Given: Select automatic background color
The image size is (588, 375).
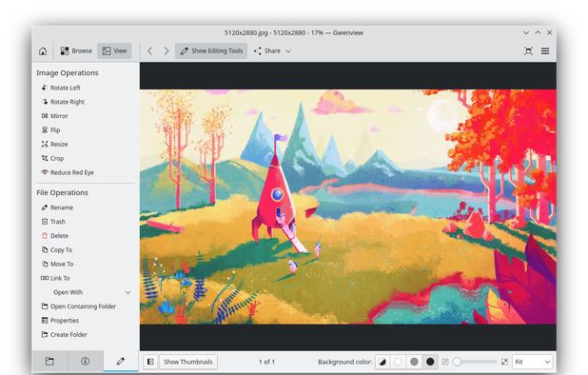Looking at the screenshot, I should click(382, 362).
